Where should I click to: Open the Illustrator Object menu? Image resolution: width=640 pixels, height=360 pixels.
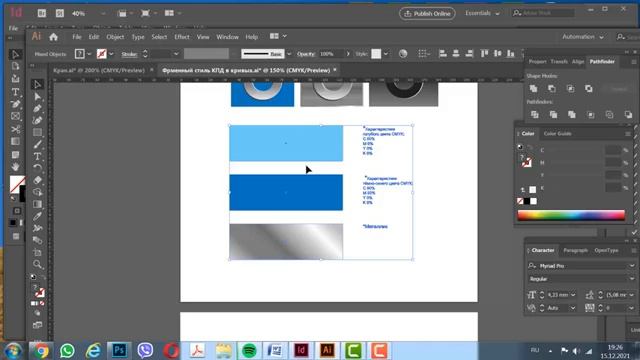pyautogui.click(x=115, y=37)
